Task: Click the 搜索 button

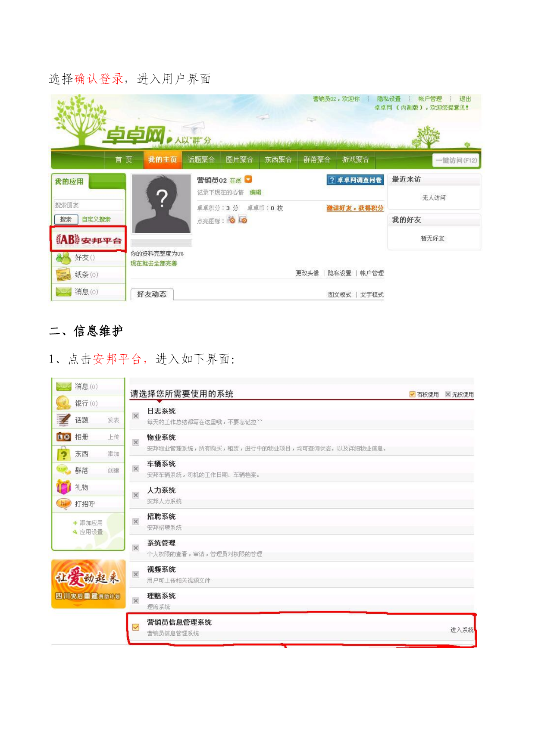Action: (66, 219)
